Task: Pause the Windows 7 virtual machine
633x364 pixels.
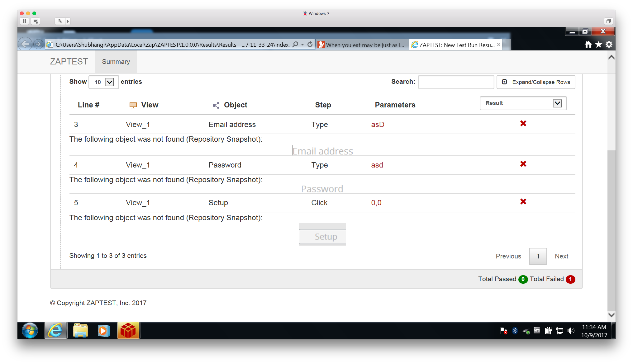Action: click(x=24, y=21)
